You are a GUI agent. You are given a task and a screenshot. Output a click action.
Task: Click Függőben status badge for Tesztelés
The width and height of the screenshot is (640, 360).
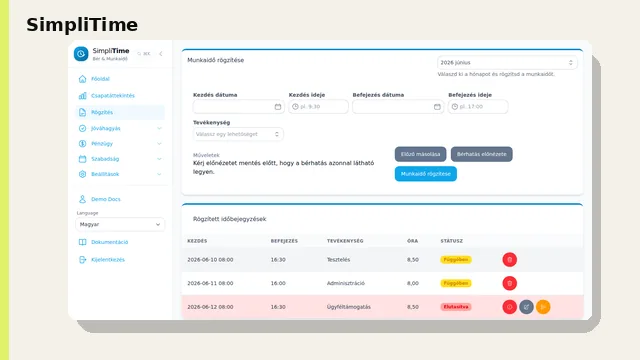(x=456, y=260)
